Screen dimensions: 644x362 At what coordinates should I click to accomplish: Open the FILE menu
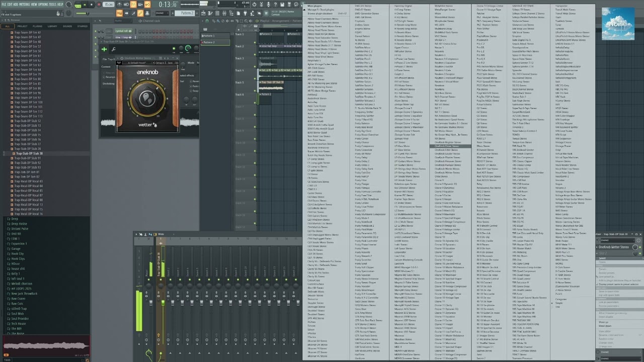[x=4, y=5]
